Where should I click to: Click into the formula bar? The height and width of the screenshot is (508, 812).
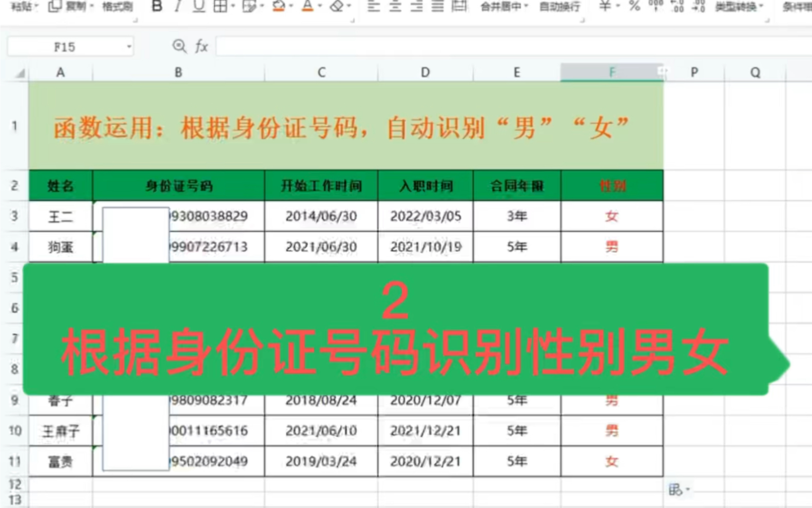[513, 46]
